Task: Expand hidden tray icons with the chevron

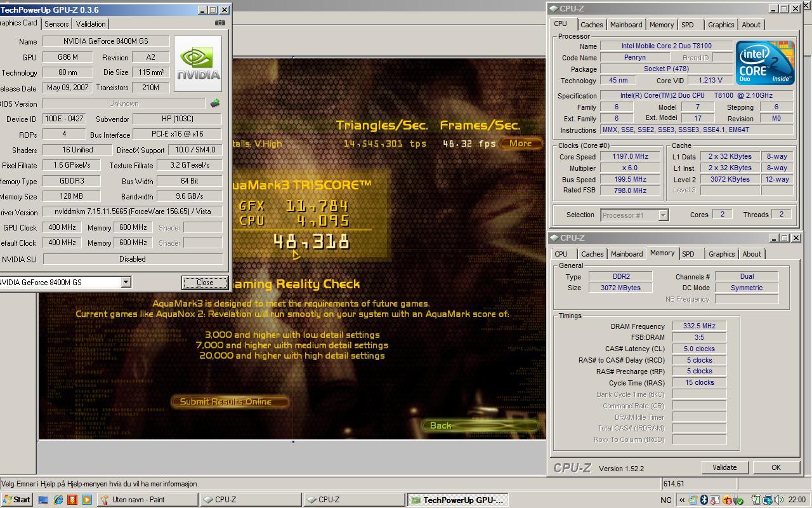Action: [x=681, y=500]
